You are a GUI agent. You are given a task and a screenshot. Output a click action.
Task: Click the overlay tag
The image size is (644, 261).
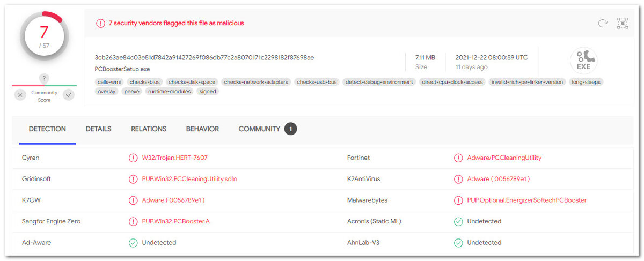click(x=106, y=92)
